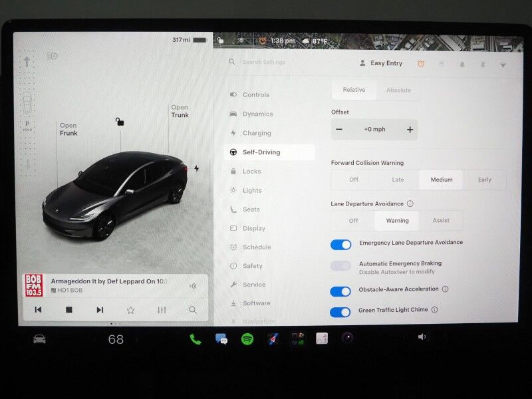532x399 pixels.
Task: Tap the charge port lightning icon
Action: (196, 168)
